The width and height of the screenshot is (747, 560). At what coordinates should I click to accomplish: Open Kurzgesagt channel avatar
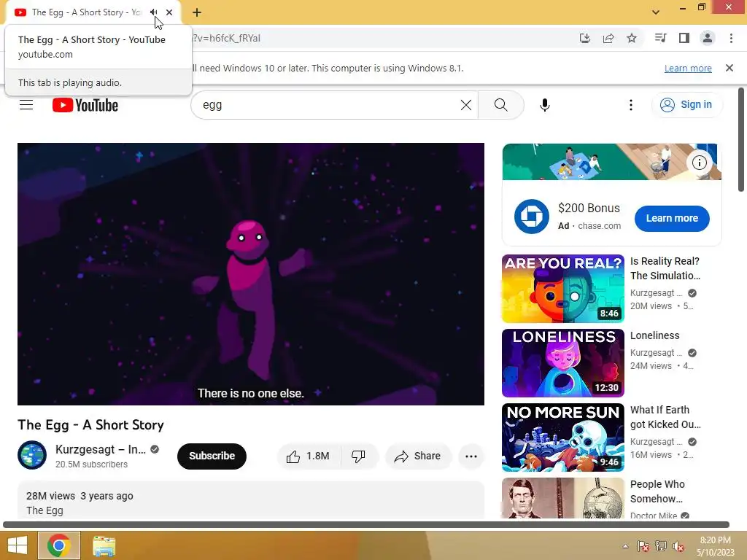[32, 455]
